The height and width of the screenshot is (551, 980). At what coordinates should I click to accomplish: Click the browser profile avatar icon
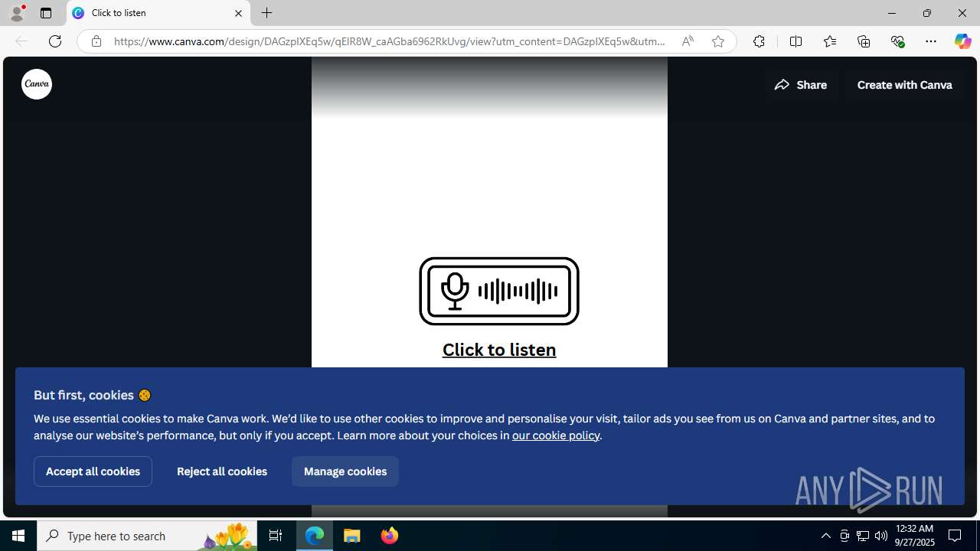point(17,13)
